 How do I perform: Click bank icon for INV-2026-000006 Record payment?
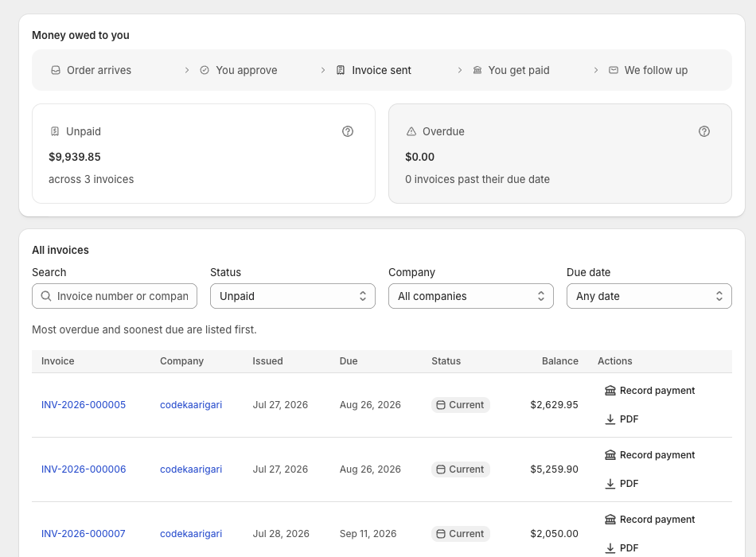610,455
